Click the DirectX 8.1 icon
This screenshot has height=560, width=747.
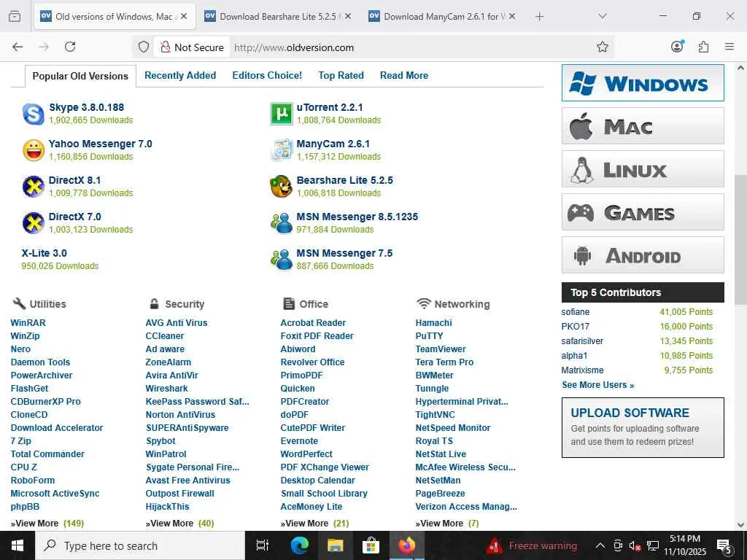[34, 187]
